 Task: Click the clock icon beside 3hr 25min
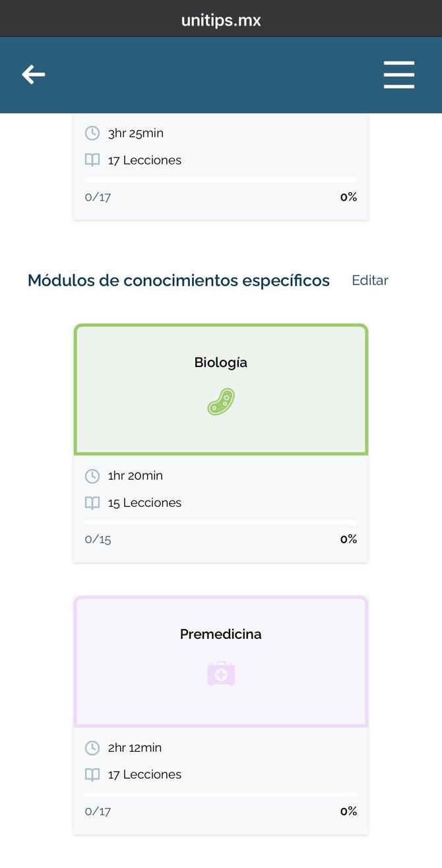[x=92, y=133]
